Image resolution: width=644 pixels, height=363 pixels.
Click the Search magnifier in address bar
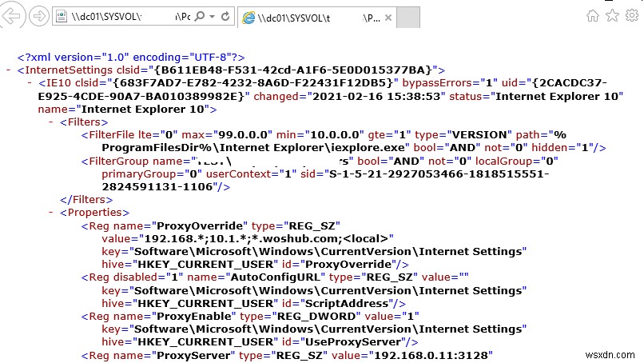[x=200, y=17]
